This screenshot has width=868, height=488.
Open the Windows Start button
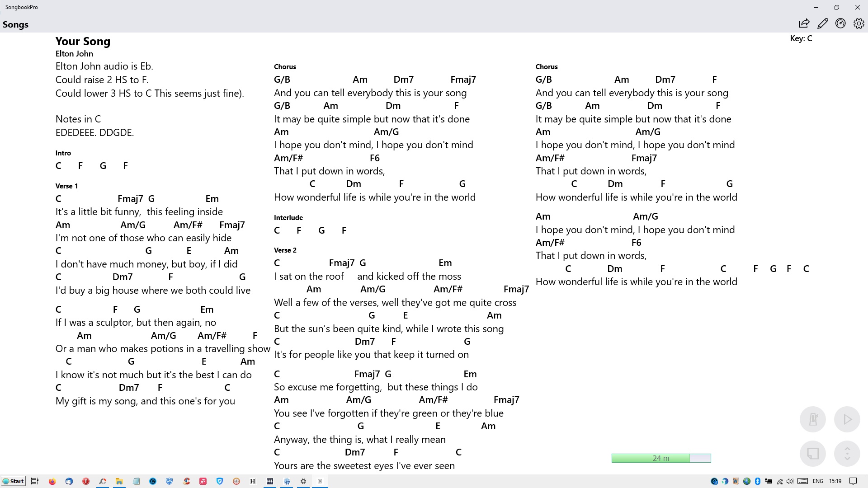pyautogui.click(x=13, y=481)
